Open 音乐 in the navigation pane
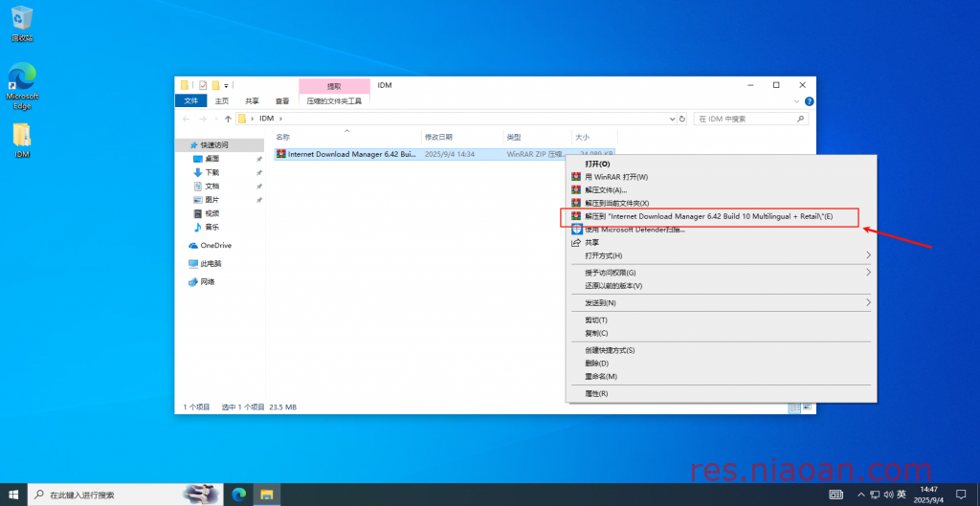 point(212,228)
